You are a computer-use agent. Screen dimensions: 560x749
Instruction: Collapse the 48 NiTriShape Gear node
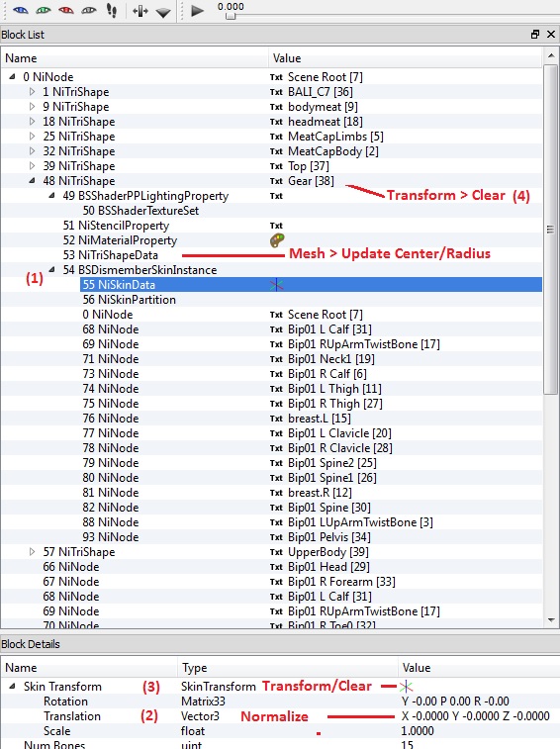click(32, 180)
